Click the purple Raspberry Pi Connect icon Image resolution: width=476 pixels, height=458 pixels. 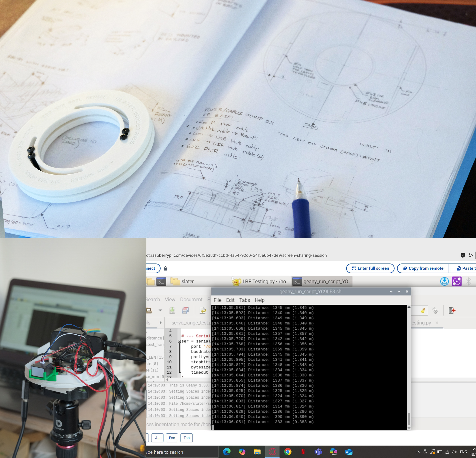(x=457, y=281)
